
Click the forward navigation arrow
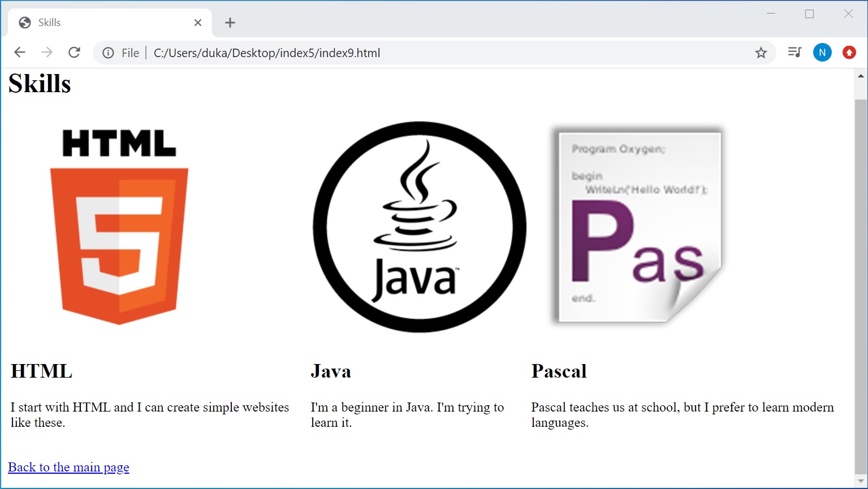point(47,53)
